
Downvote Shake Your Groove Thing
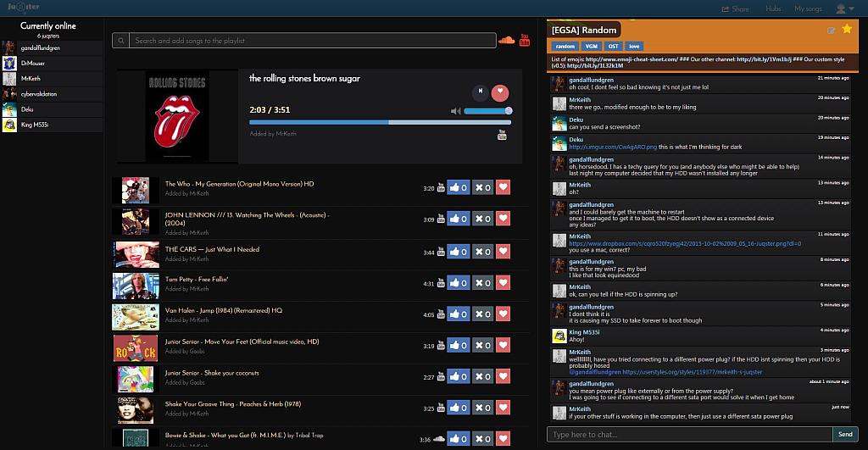pos(482,408)
